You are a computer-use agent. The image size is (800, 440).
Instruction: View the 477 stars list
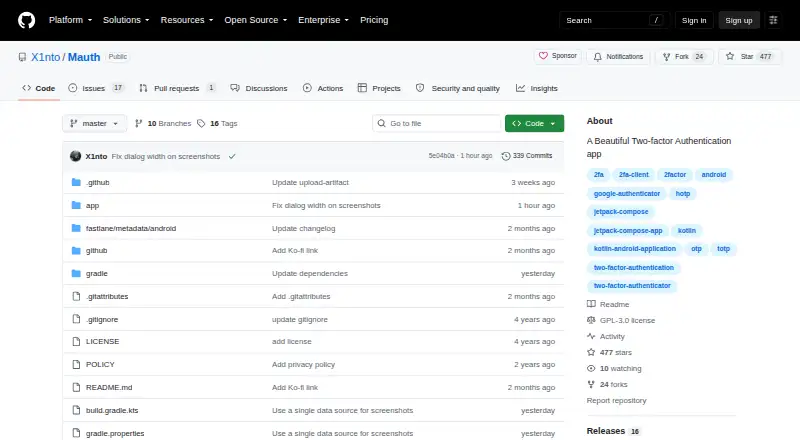[609, 353]
